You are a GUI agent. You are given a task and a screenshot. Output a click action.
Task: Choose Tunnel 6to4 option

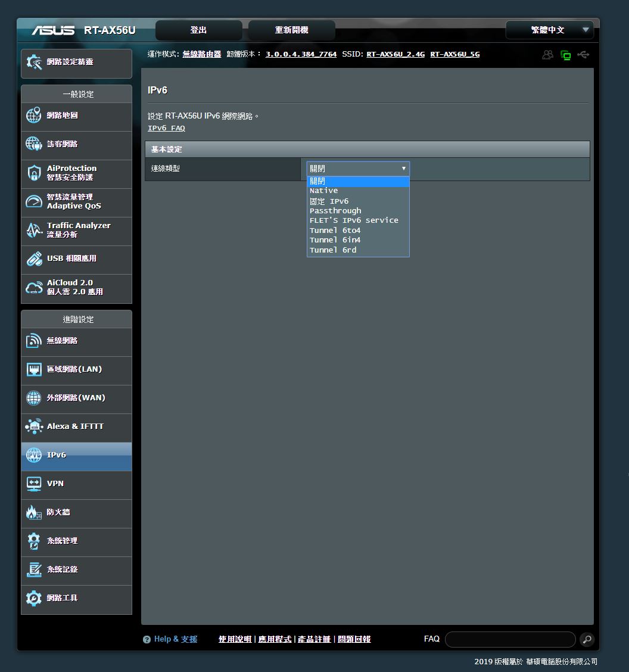tap(358, 230)
